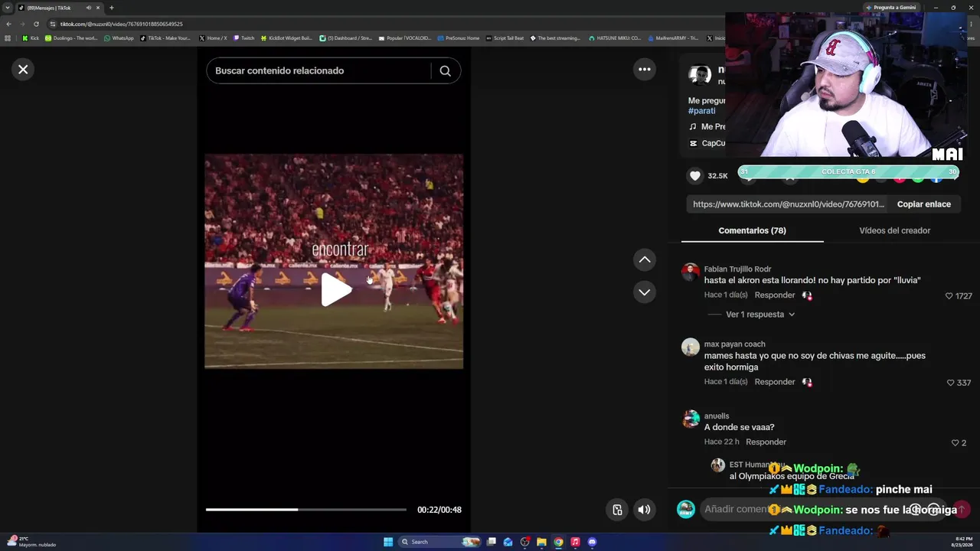
Task: Mute the video volume
Action: coord(645,510)
